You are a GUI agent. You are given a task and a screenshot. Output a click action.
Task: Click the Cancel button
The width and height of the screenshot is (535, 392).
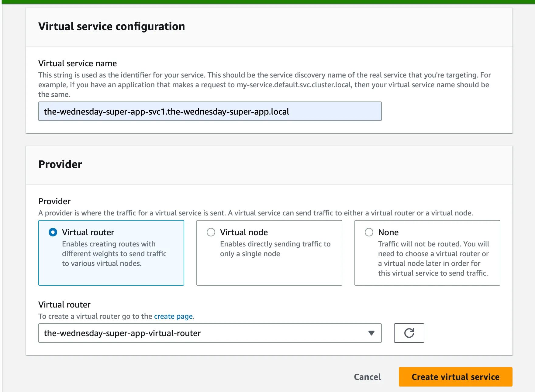pos(367,377)
